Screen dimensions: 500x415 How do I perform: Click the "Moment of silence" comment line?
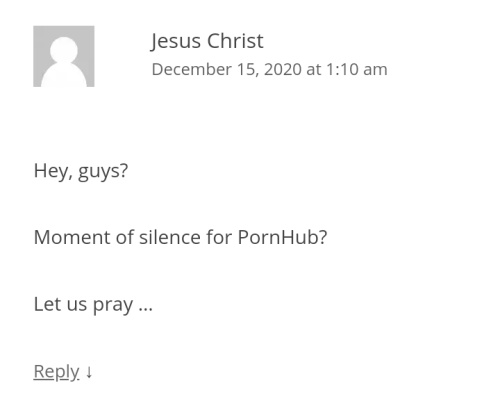click(x=180, y=237)
